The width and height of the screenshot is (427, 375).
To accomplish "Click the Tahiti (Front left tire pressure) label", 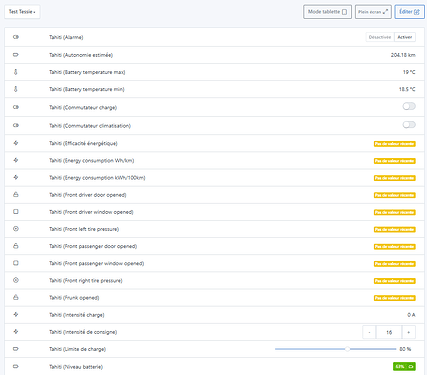I will pyautogui.click(x=84, y=229).
